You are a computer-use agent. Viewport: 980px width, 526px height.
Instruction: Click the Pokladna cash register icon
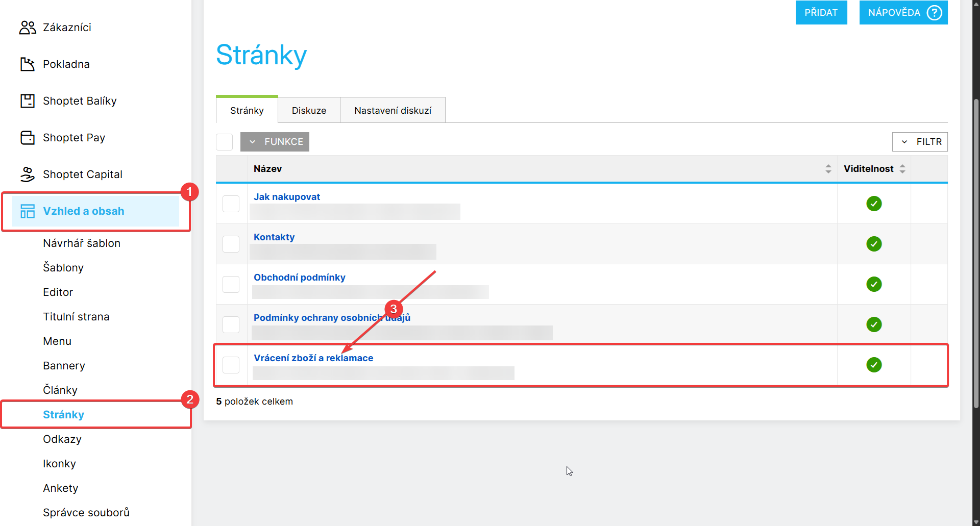click(x=28, y=64)
